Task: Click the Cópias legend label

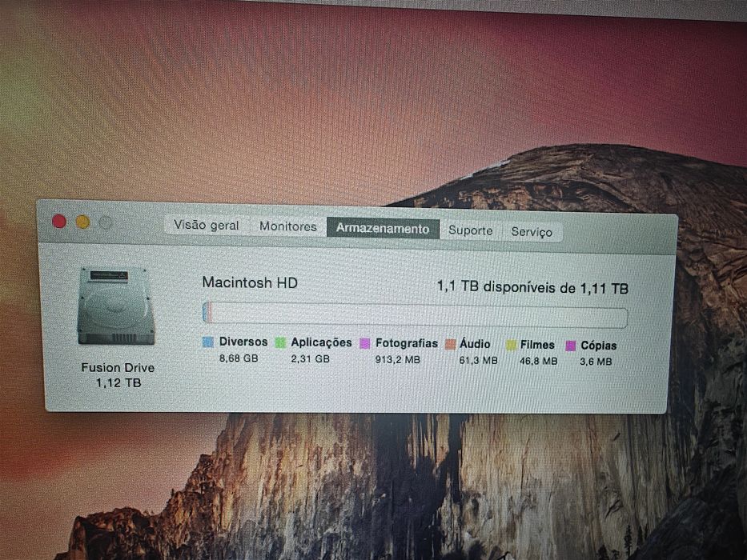Action: point(599,346)
